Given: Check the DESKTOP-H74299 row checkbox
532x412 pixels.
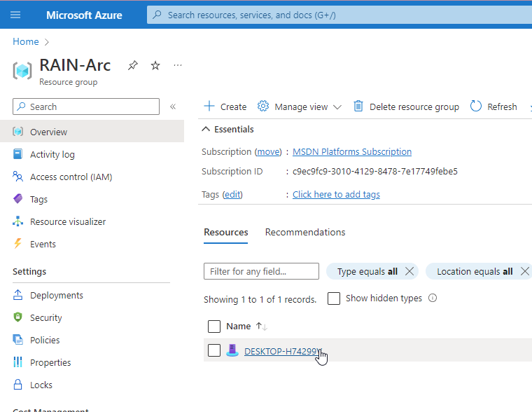Looking at the screenshot, I should point(214,350).
